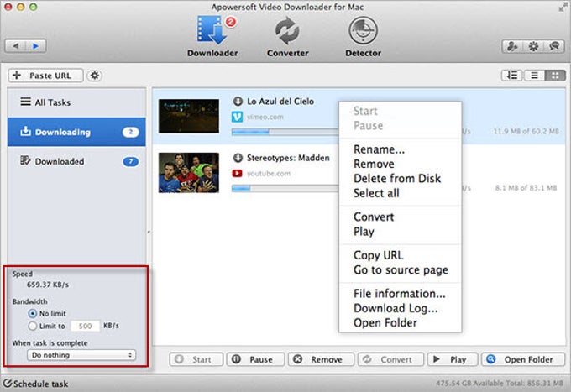Image resolution: width=571 pixels, height=392 pixels.
Task: Click the Schedule task clock icon
Action: [8, 384]
